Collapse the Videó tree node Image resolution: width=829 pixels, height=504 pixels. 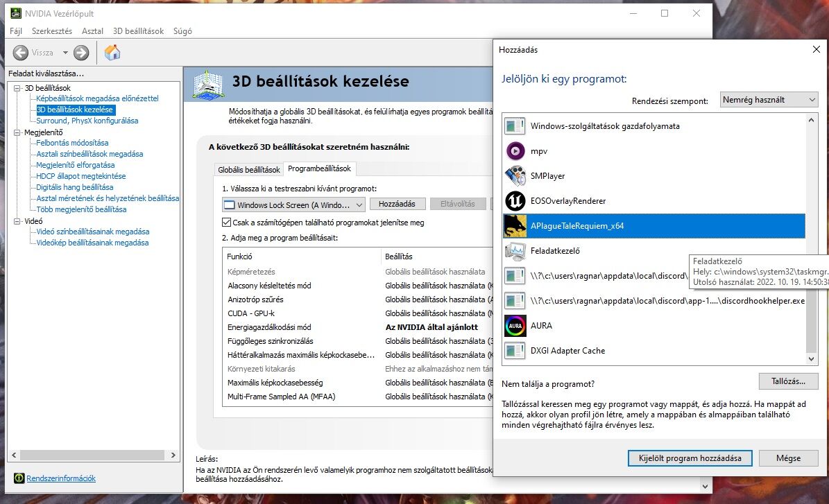click(x=17, y=221)
